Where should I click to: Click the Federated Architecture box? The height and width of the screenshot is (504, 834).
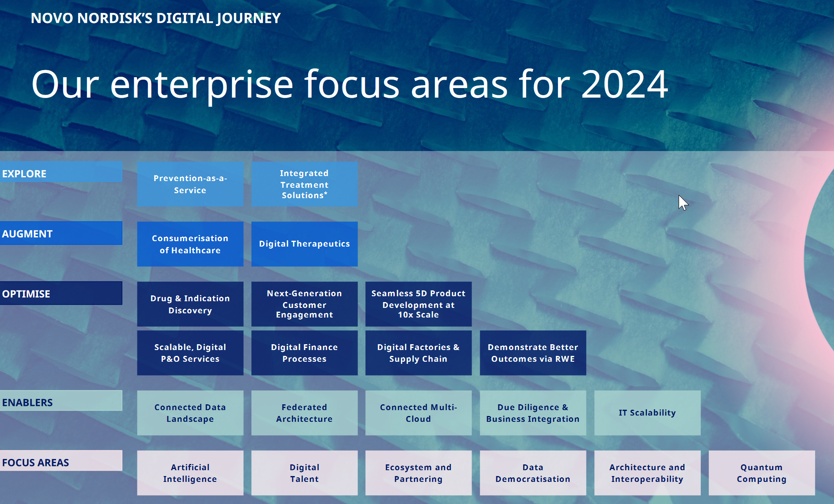point(304,413)
